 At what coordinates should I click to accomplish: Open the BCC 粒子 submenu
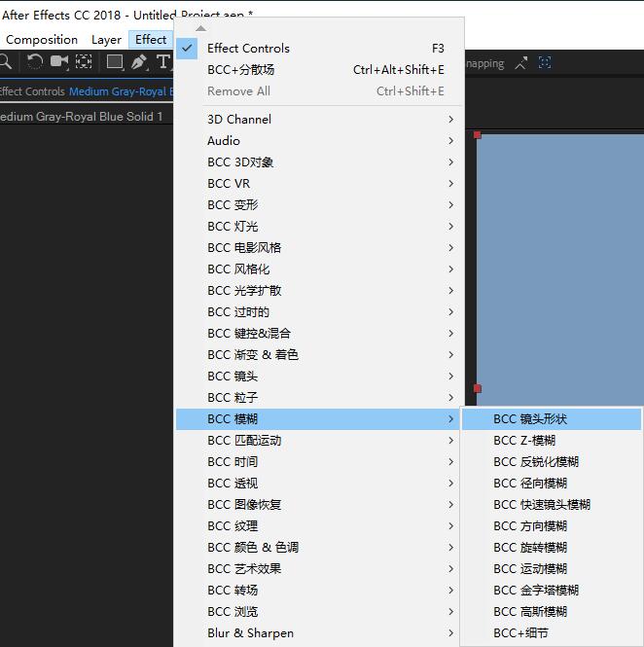pos(318,398)
